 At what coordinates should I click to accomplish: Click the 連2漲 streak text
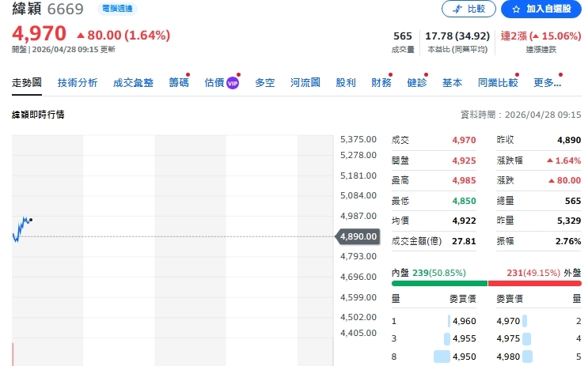pos(541,36)
